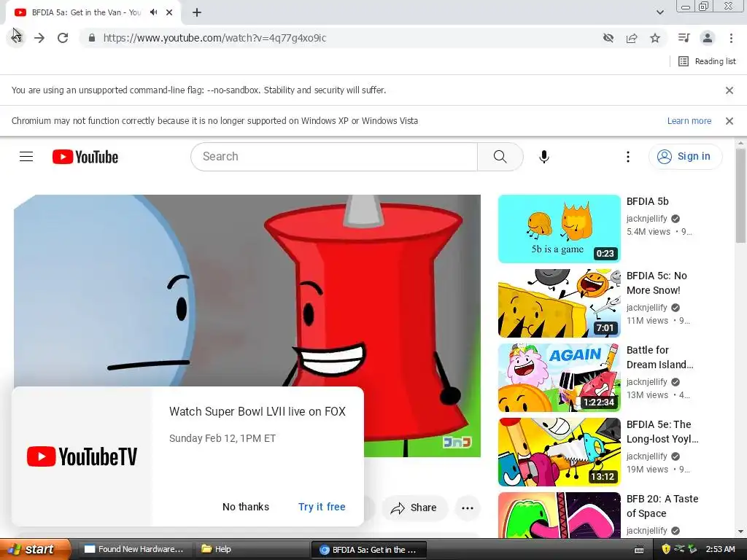
Task: Focus the YouTube Search field
Action: click(x=333, y=157)
